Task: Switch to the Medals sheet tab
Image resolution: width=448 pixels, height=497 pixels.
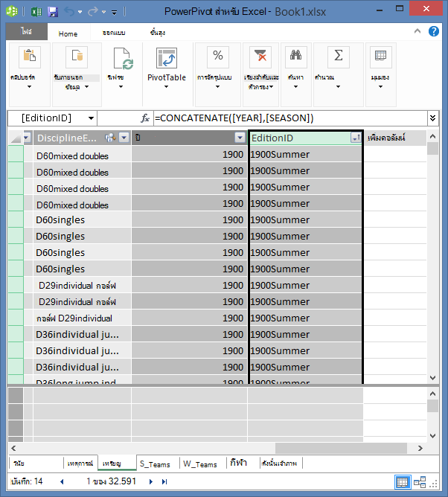Action: click(x=117, y=464)
